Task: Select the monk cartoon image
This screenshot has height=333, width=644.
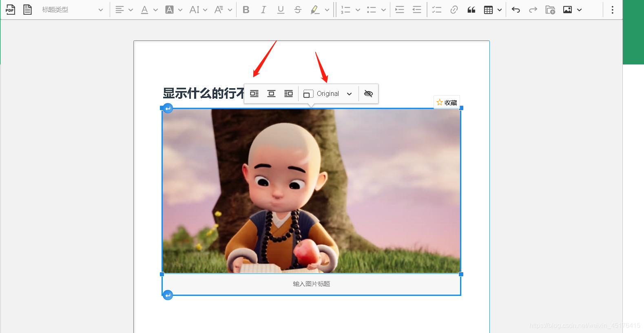Action: [312, 191]
